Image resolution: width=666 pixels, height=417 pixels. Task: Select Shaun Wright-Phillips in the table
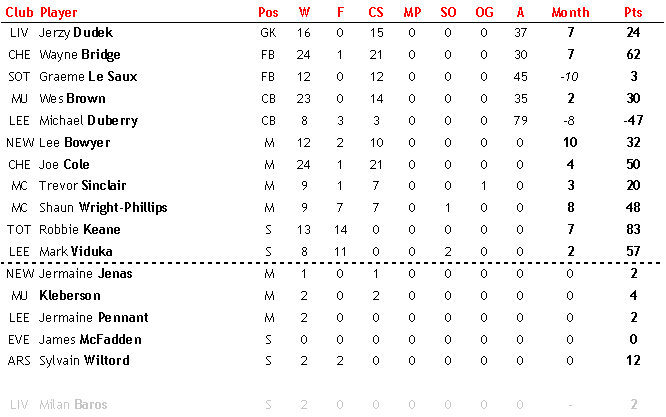pyautogui.click(x=103, y=208)
